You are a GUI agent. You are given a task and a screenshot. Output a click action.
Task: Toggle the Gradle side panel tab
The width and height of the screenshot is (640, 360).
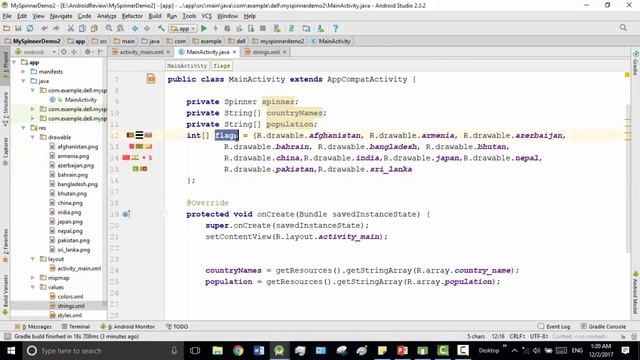pyautogui.click(x=636, y=63)
